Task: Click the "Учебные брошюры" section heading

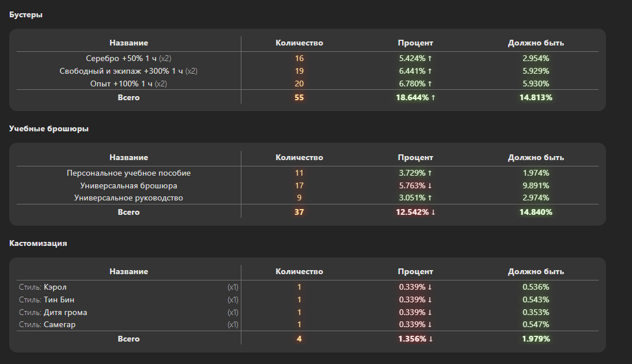Action: 49,129
